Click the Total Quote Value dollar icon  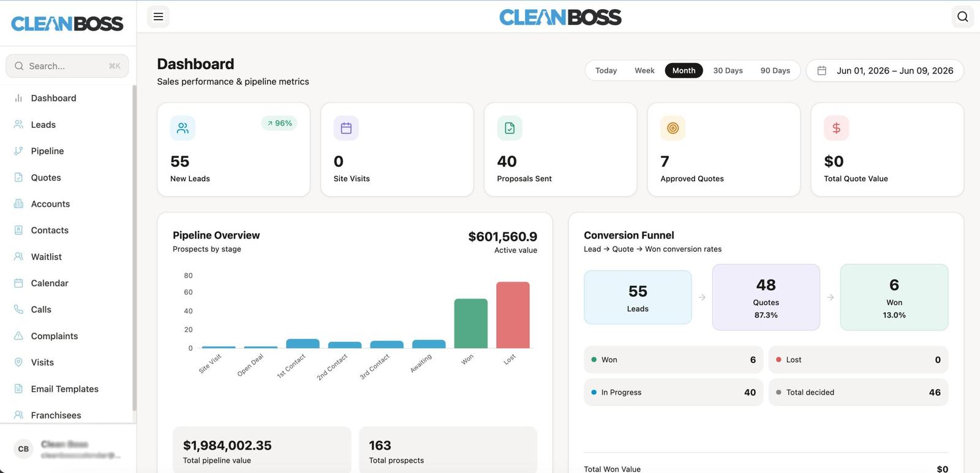tap(836, 128)
